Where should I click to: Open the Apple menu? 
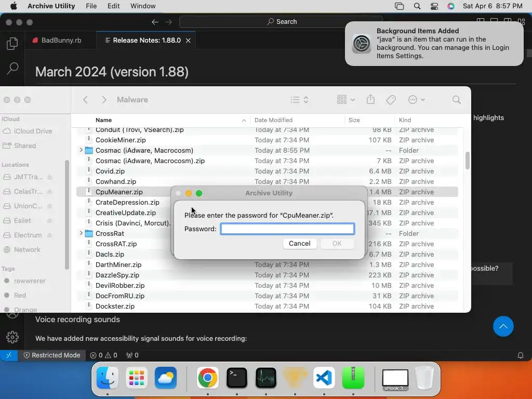point(14,6)
